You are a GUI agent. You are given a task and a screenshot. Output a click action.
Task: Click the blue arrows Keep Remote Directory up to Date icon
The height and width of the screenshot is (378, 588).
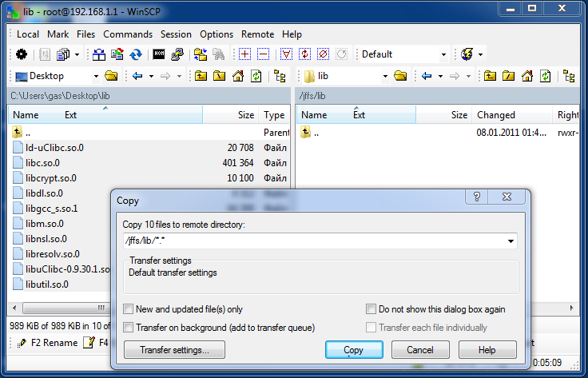(x=136, y=54)
